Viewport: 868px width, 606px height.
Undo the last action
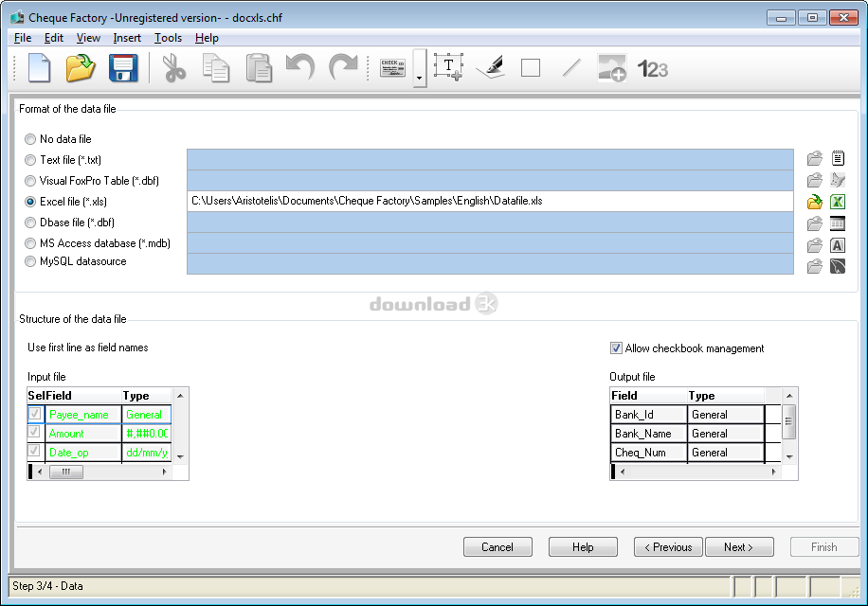300,68
